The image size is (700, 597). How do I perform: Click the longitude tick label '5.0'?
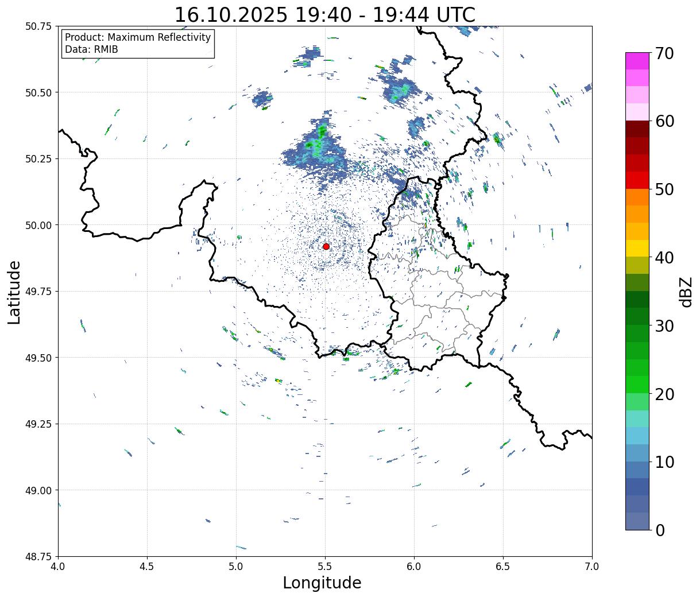click(236, 566)
